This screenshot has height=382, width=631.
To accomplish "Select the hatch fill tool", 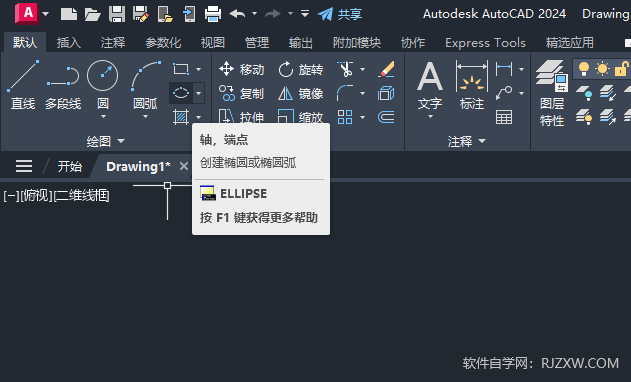I will 181,117.
